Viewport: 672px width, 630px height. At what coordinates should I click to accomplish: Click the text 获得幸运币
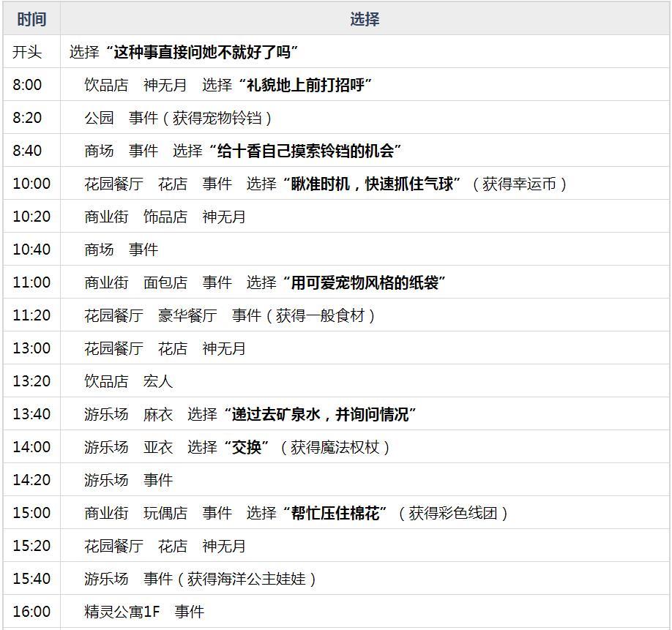pyautogui.click(x=519, y=184)
